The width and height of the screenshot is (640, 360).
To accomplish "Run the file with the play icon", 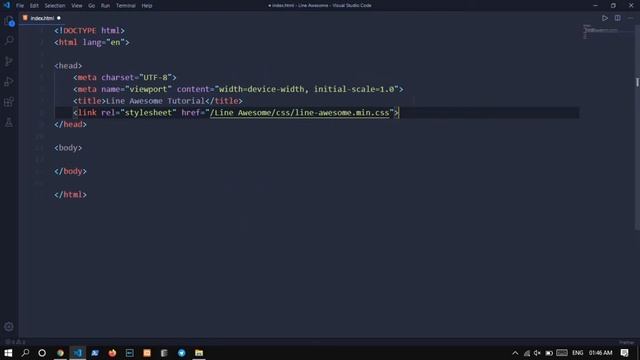I will pyautogui.click(x=604, y=18).
